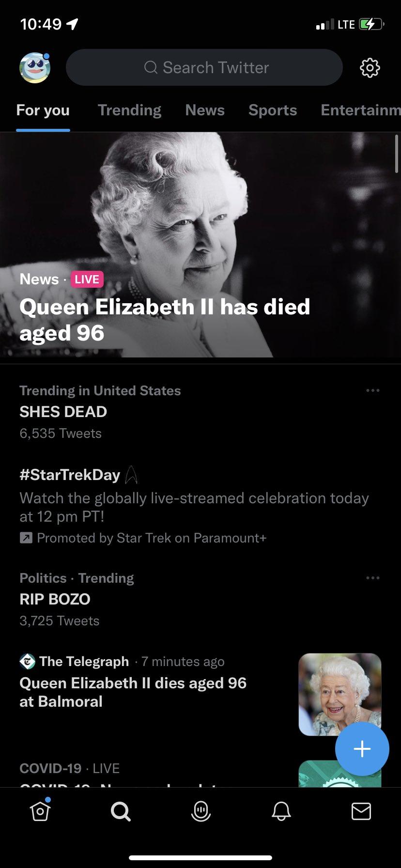
Task: Compose a new tweet with the plus button
Action: click(362, 748)
